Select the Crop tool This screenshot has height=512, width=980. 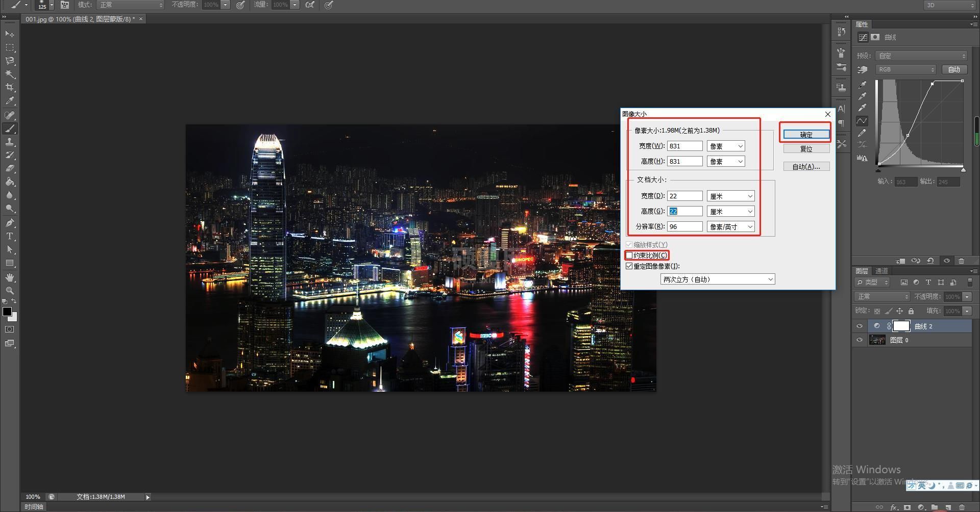[10, 88]
